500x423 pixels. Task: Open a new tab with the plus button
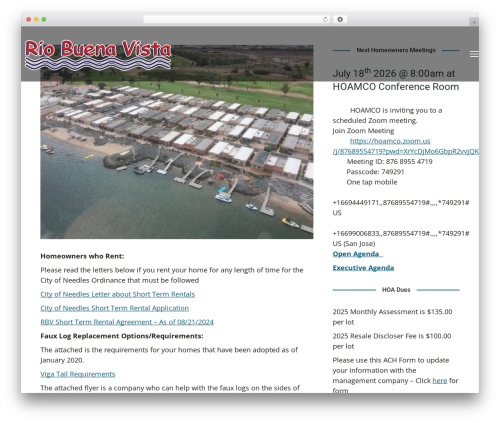[474, 22]
